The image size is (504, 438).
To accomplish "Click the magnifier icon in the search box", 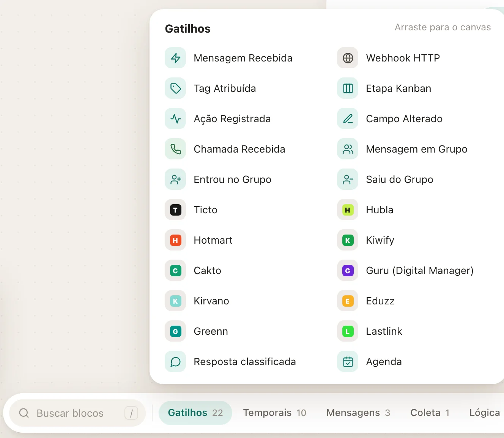I will [x=24, y=413].
